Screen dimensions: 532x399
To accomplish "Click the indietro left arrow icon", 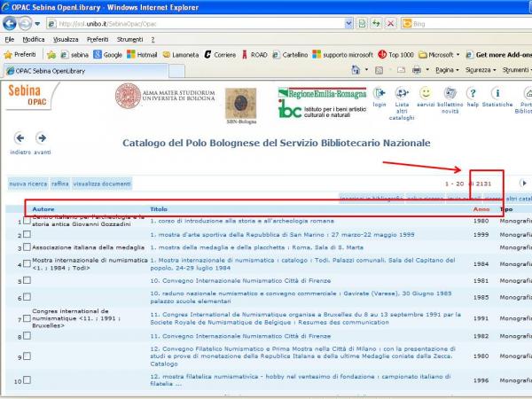I will pyautogui.click(x=20, y=138).
